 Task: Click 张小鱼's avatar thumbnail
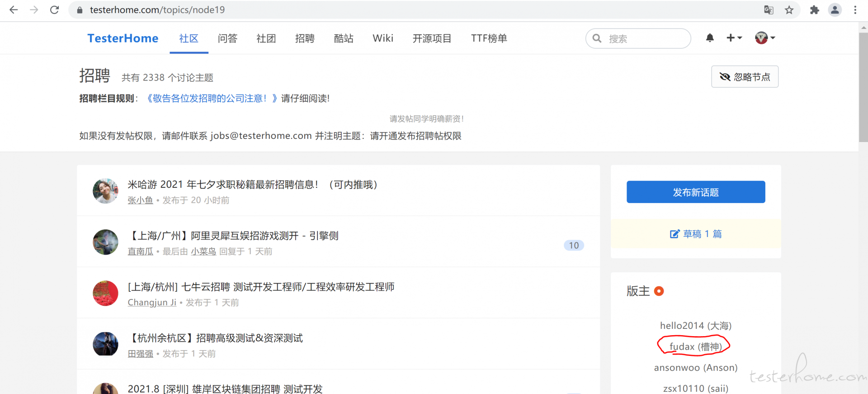click(105, 191)
